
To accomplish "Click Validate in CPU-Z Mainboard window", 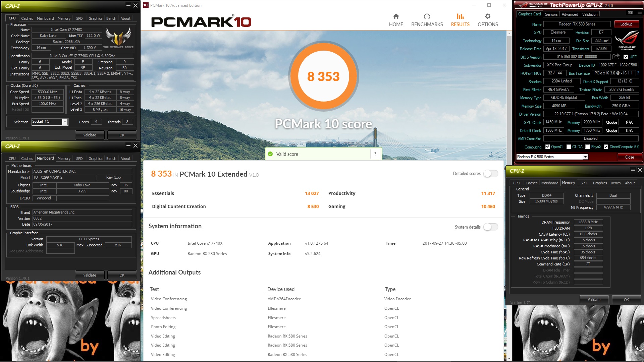I will [x=90, y=275].
